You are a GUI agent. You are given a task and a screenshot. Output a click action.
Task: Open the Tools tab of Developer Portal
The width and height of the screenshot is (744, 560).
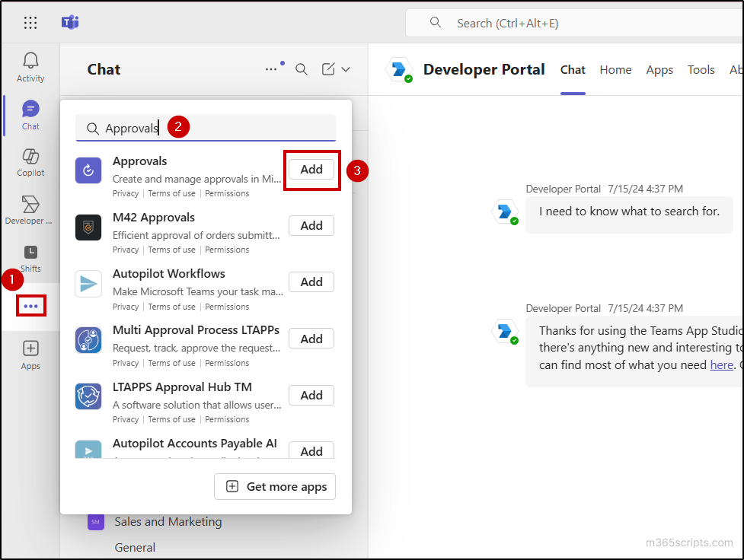(x=701, y=69)
